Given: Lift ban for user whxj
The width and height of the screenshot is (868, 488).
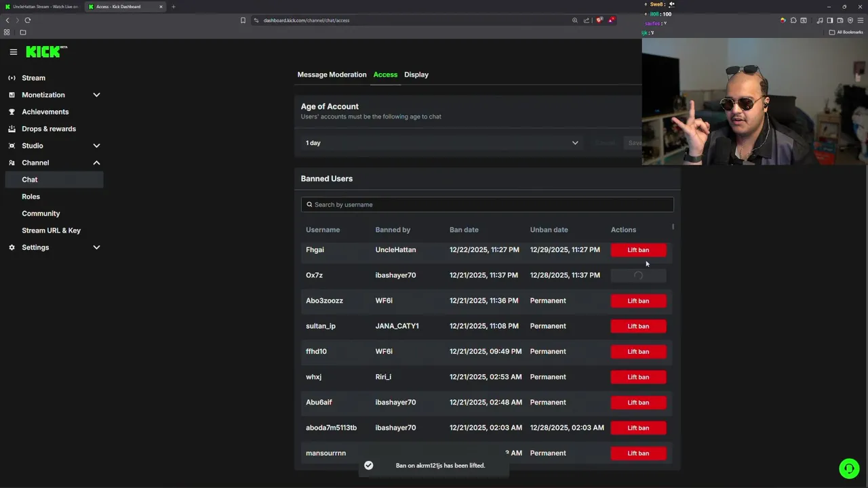Looking at the screenshot, I should [x=638, y=377].
